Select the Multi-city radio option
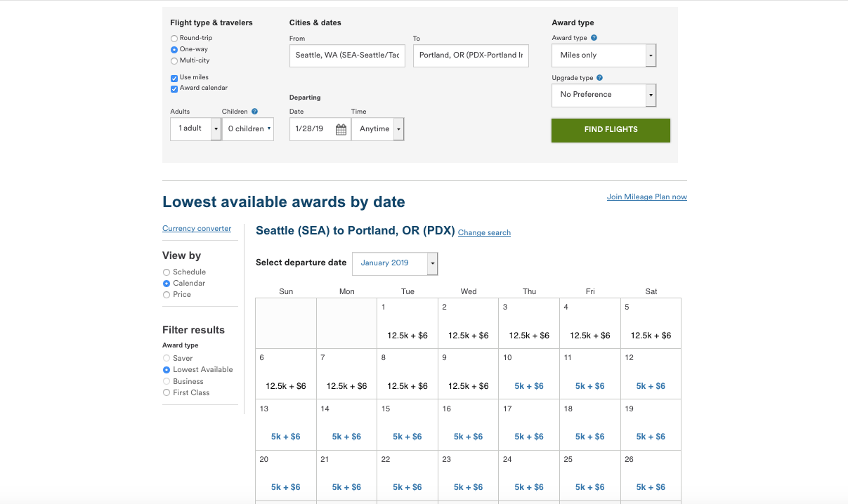The height and width of the screenshot is (504, 848). click(x=174, y=61)
